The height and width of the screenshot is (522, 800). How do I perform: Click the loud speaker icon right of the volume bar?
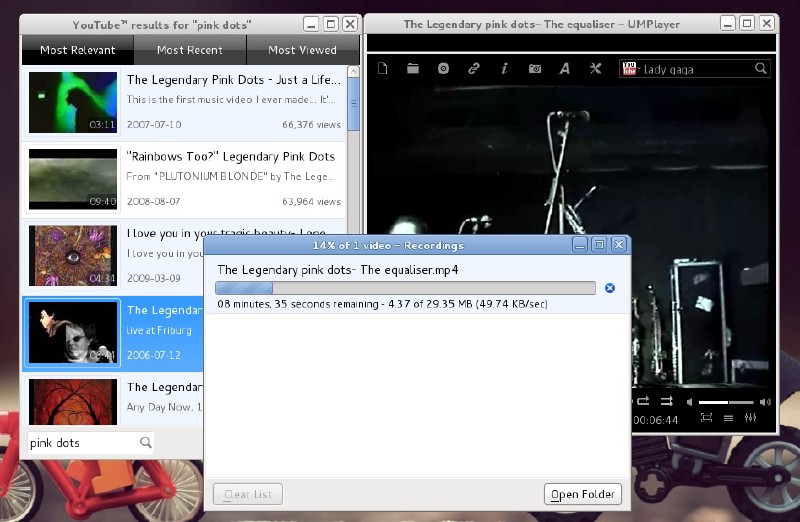(x=765, y=402)
